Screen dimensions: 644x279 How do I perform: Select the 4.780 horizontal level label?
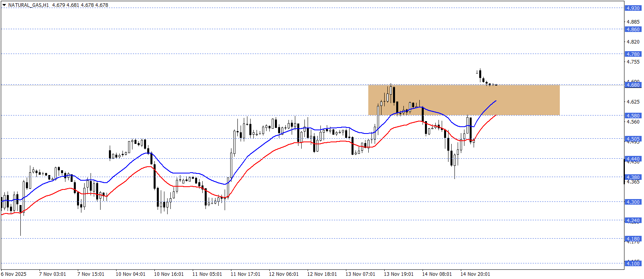[632, 54]
